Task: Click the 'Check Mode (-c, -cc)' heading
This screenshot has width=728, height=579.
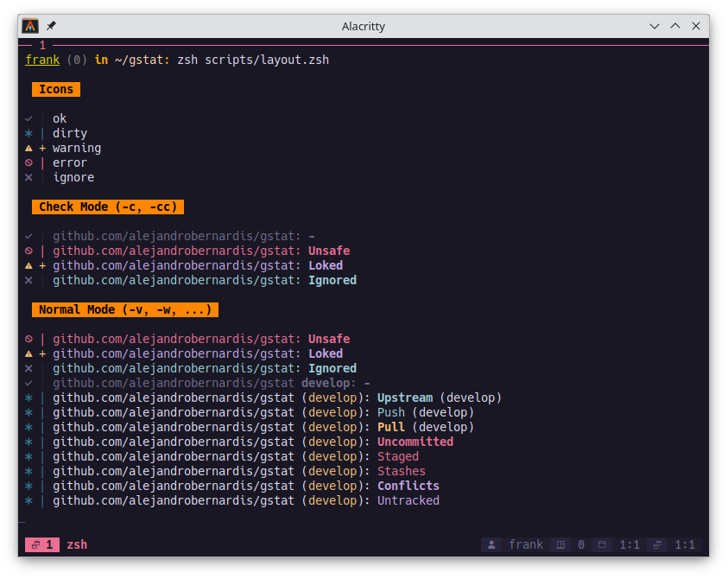Action: tap(108, 207)
